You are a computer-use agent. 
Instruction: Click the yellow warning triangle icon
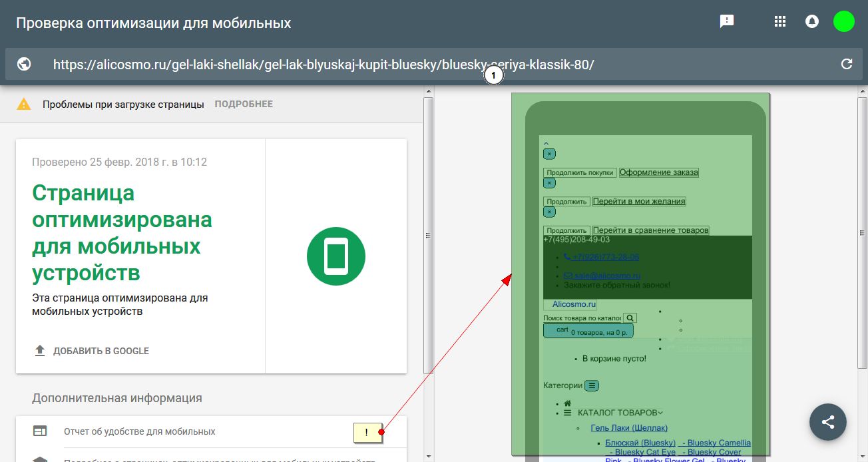click(24, 104)
